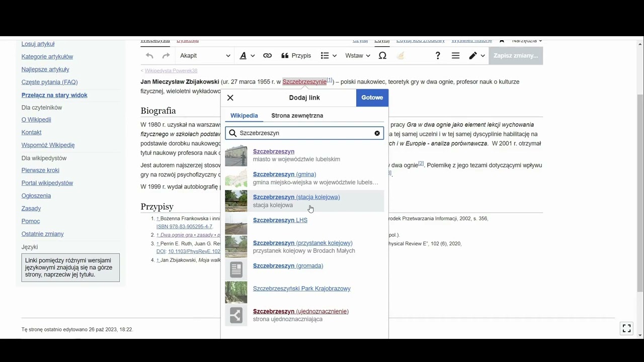Open the Pomoc help link
Screen dimensions: 644x362
[31, 221]
